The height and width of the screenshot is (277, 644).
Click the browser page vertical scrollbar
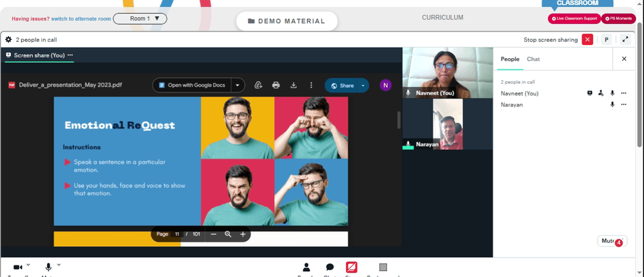[x=640, y=85]
